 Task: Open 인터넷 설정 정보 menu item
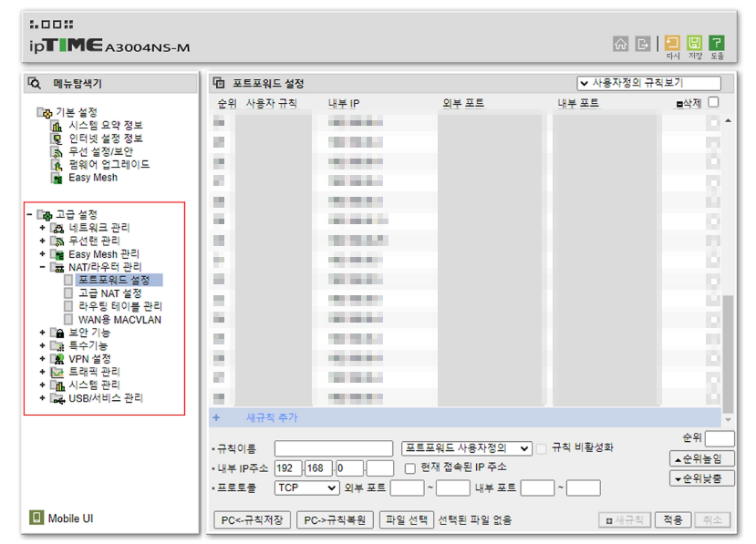(x=106, y=139)
